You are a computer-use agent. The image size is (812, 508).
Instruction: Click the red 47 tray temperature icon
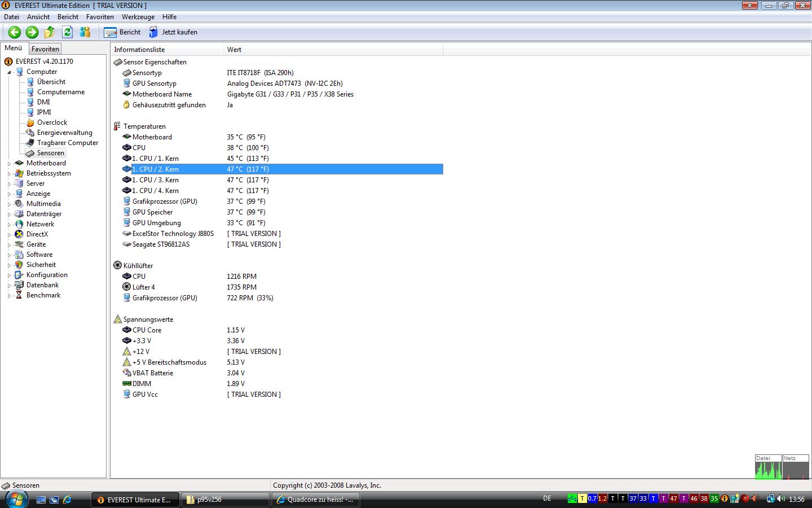pos(673,498)
